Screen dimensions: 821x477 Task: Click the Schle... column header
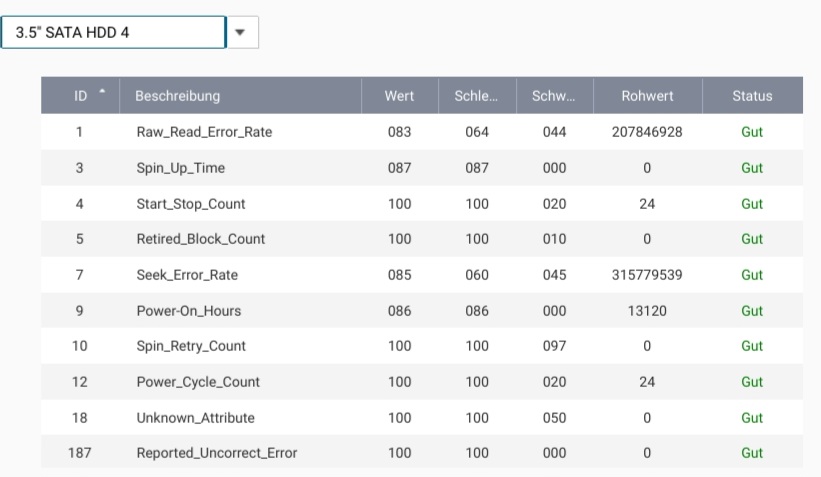tap(477, 96)
